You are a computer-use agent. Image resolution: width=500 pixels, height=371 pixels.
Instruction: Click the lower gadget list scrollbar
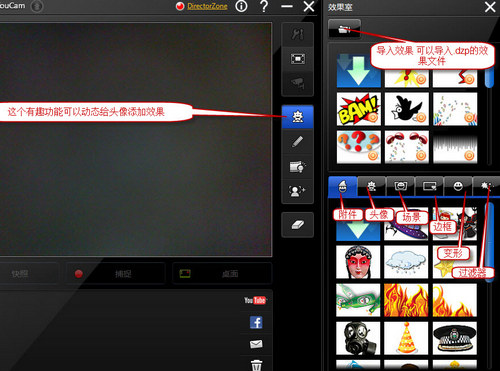point(489,242)
